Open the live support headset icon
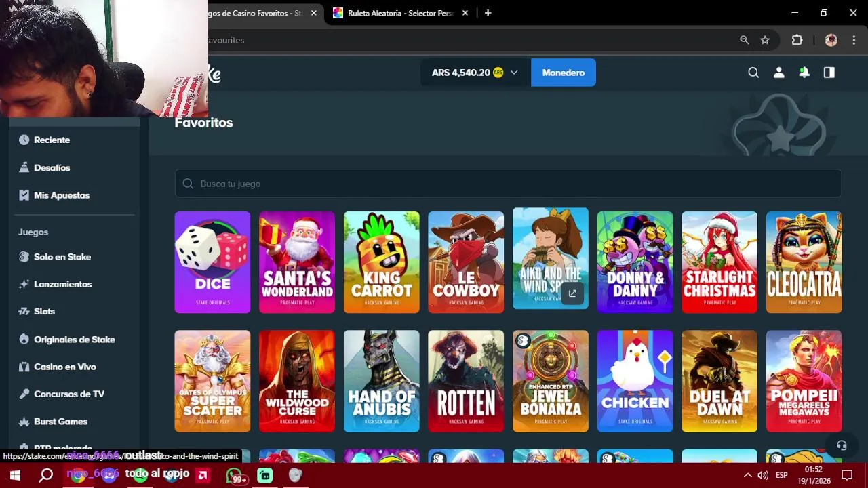868x488 pixels. pyautogui.click(x=842, y=445)
